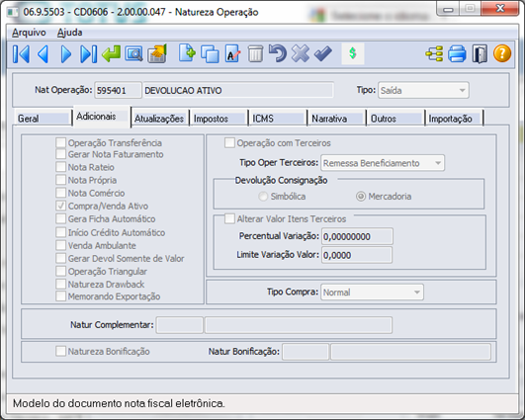
Task: Click the Nat Operação code field 595401
Action: click(x=118, y=90)
